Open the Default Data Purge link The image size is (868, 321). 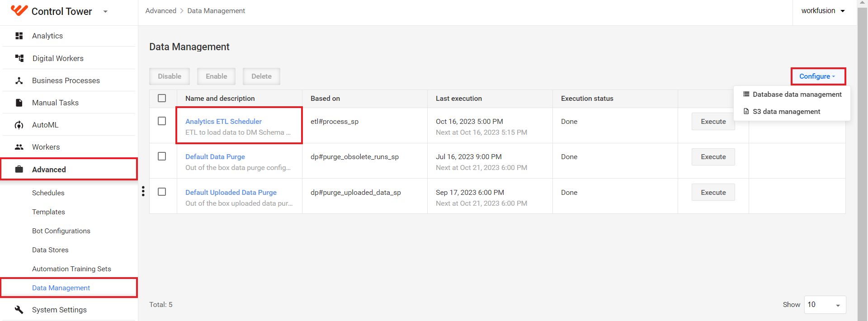215,156
